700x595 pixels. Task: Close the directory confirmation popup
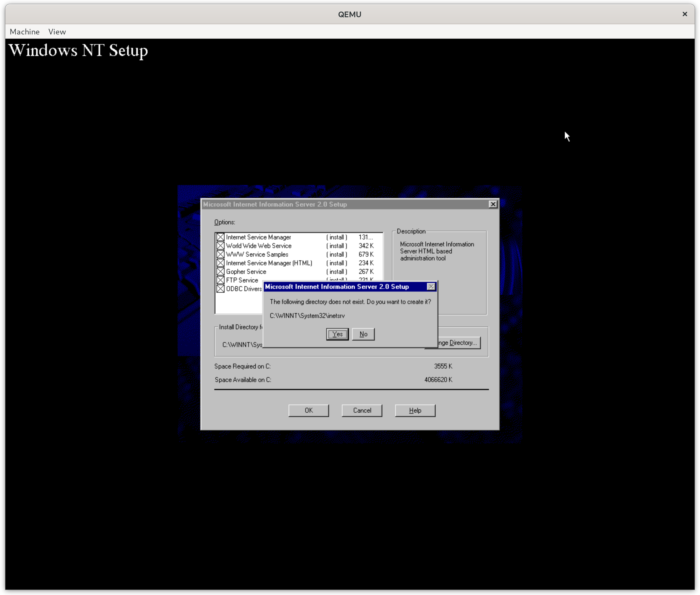tap(431, 287)
